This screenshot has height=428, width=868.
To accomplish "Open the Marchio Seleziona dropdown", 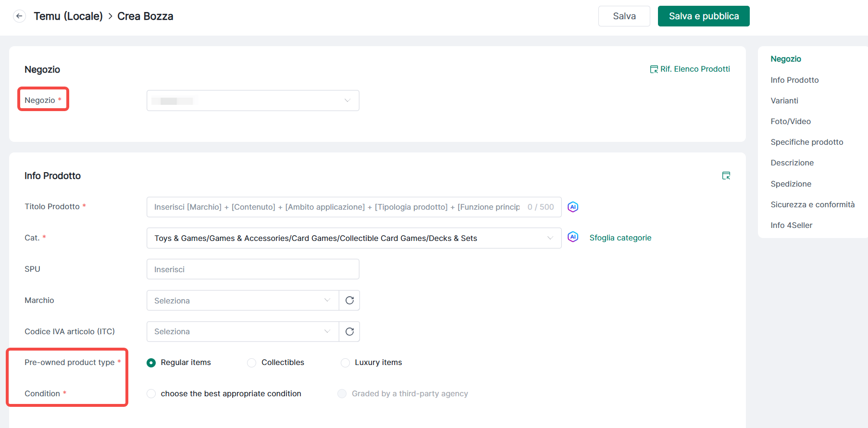I will pos(243,301).
